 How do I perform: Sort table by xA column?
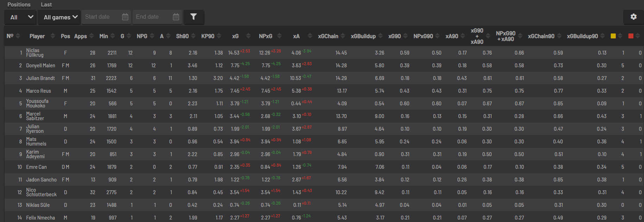(296, 36)
